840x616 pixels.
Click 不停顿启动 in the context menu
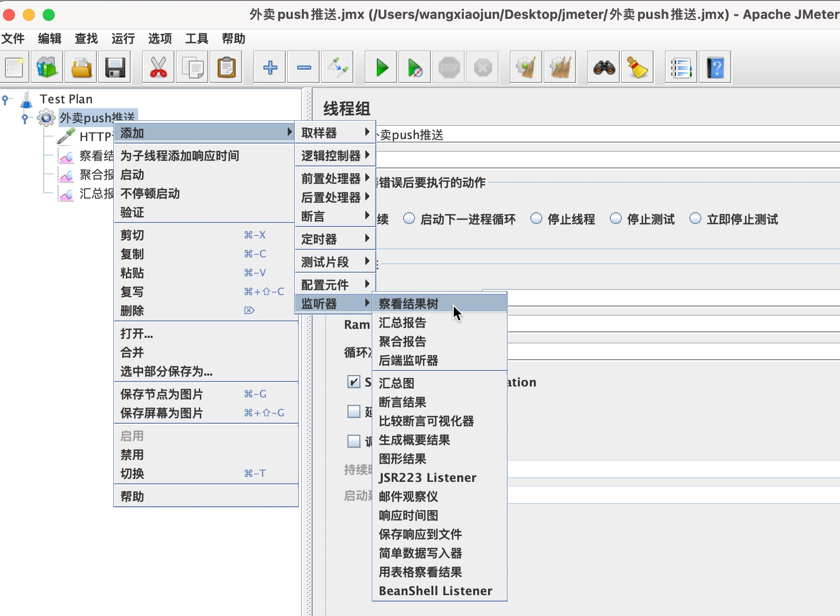[206, 193]
